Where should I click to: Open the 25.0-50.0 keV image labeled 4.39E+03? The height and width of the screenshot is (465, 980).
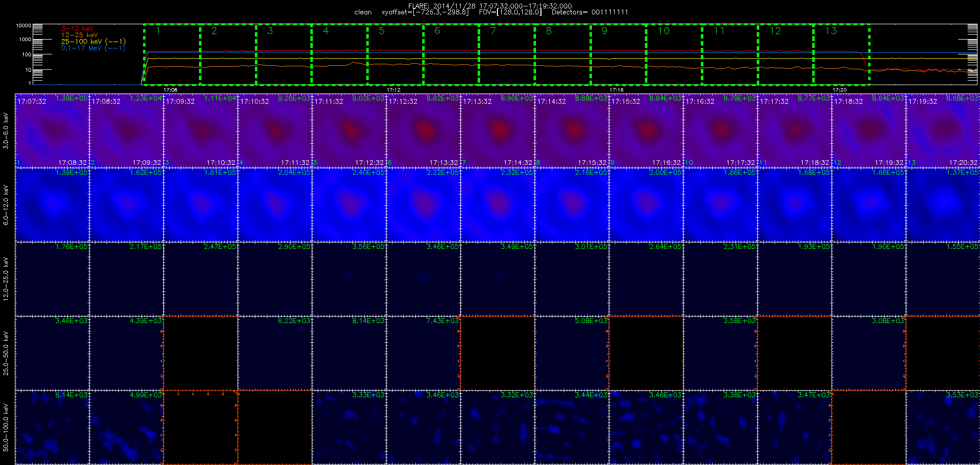click(x=126, y=353)
